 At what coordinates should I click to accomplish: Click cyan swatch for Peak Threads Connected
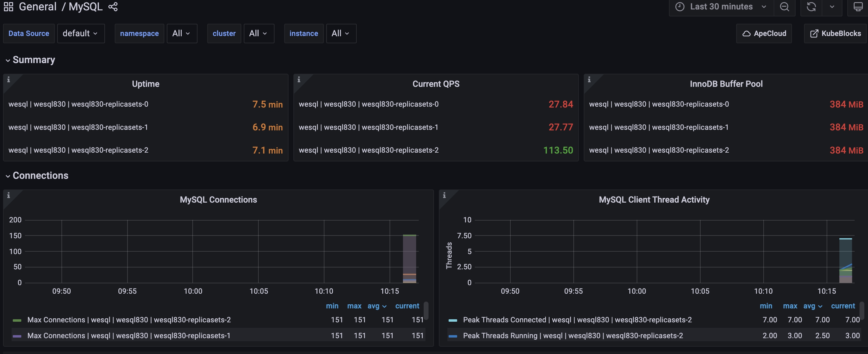[x=453, y=320]
